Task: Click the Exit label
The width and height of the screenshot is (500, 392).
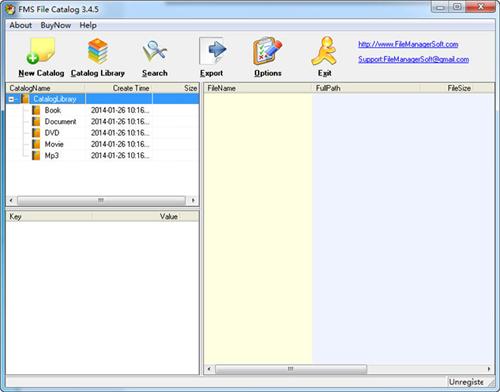Action: pos(324,73)
